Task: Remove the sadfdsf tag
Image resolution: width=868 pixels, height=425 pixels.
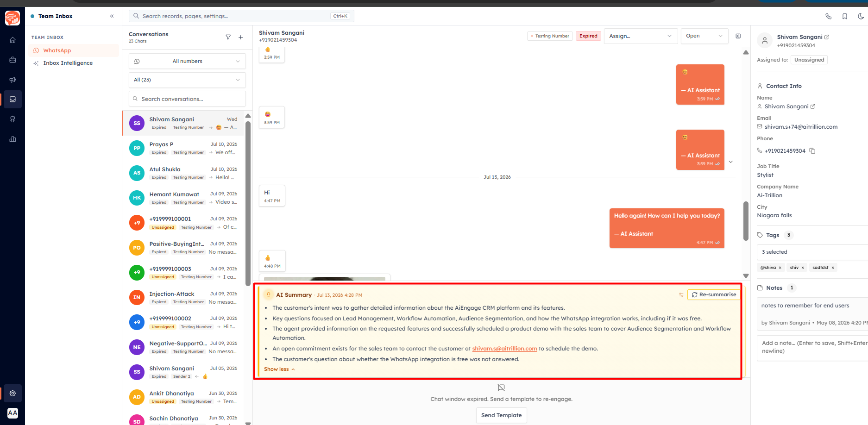Action: click(x=833, y=268)
